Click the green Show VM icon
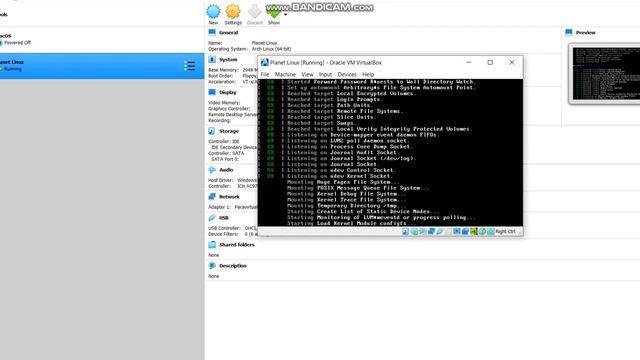This screenshot has height=360, width=640. tap(273, 12)
